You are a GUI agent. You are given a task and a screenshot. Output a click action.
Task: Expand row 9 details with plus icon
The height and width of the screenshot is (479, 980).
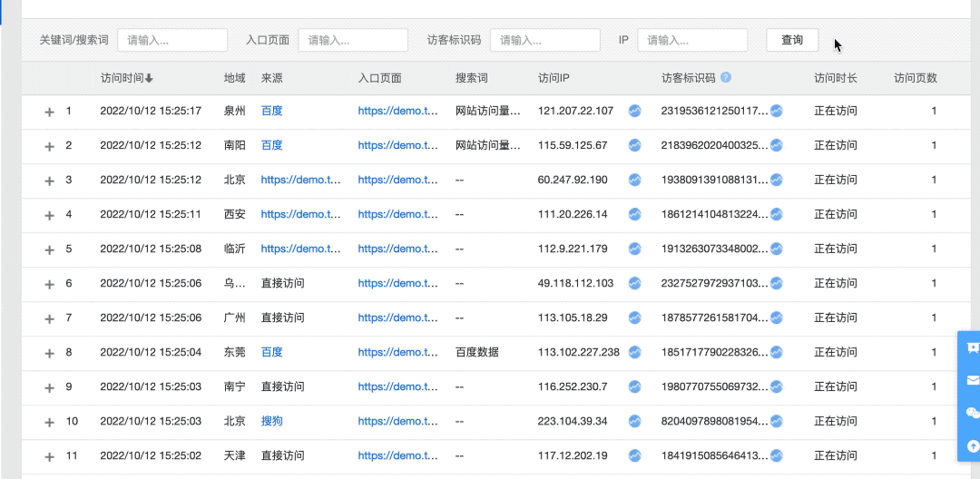(50, 387)
